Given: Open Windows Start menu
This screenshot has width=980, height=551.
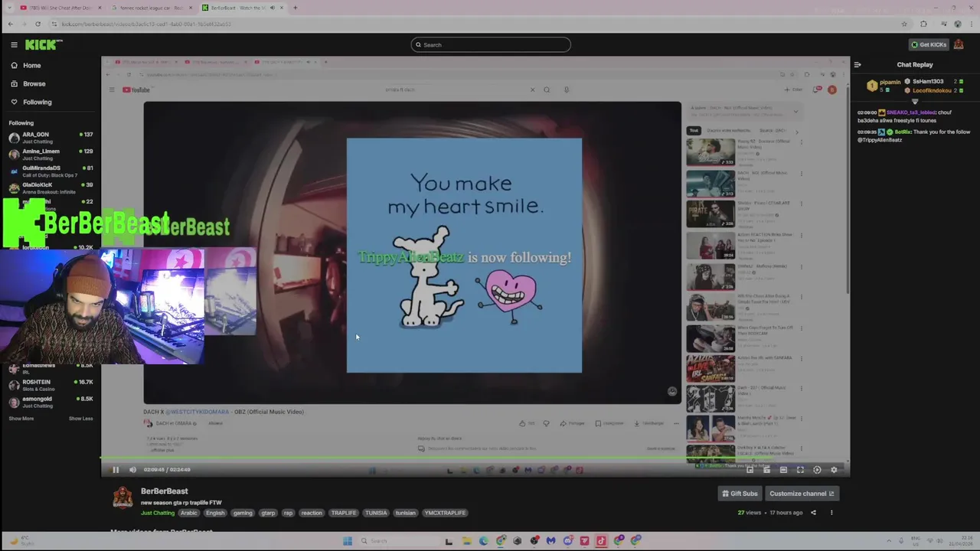Looking at the screenshot, I should pos(348,541).
